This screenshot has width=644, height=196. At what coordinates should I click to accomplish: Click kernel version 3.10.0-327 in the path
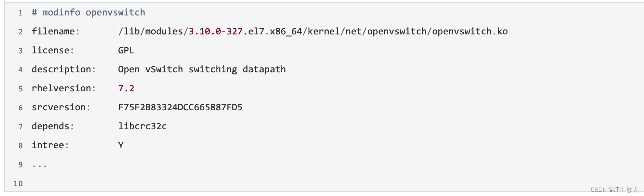[x=215, y=32]
